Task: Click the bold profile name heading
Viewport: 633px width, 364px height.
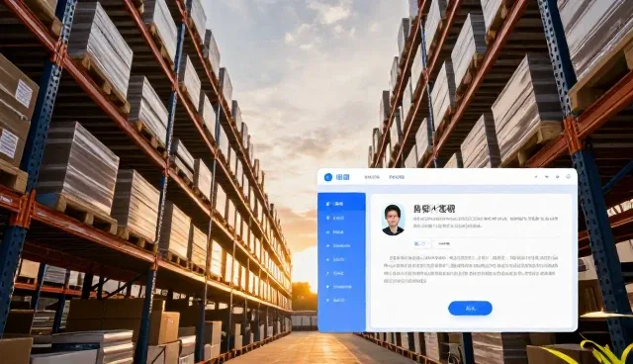Action: (434, 209)
